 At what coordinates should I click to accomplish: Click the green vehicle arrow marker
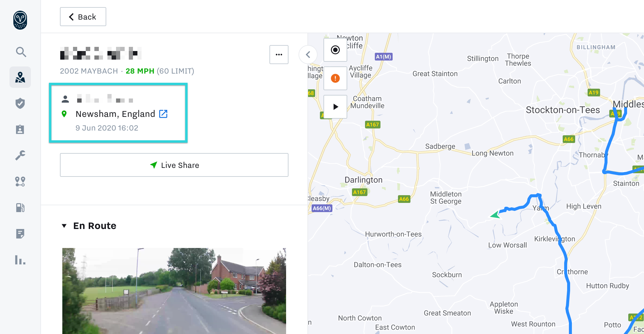tap(496, 214)
